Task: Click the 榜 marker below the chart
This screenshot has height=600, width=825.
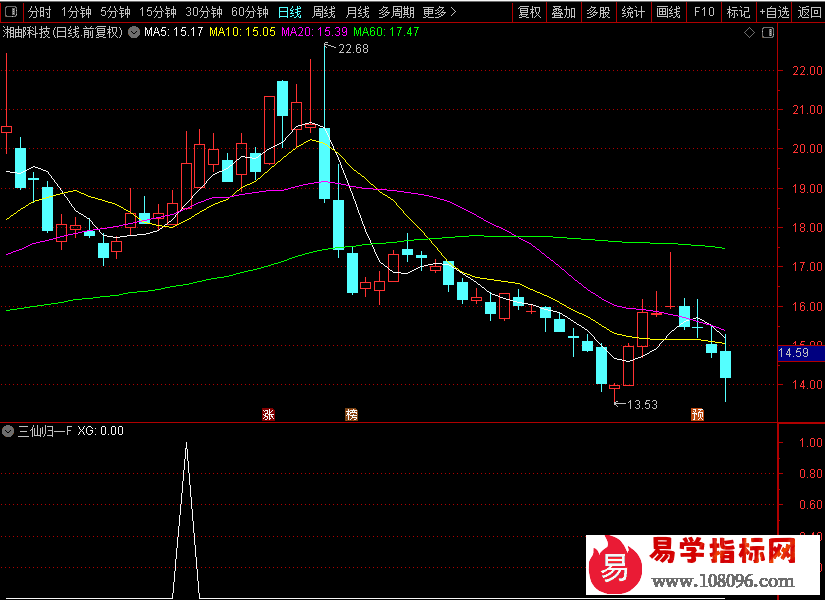Action: 351,415
